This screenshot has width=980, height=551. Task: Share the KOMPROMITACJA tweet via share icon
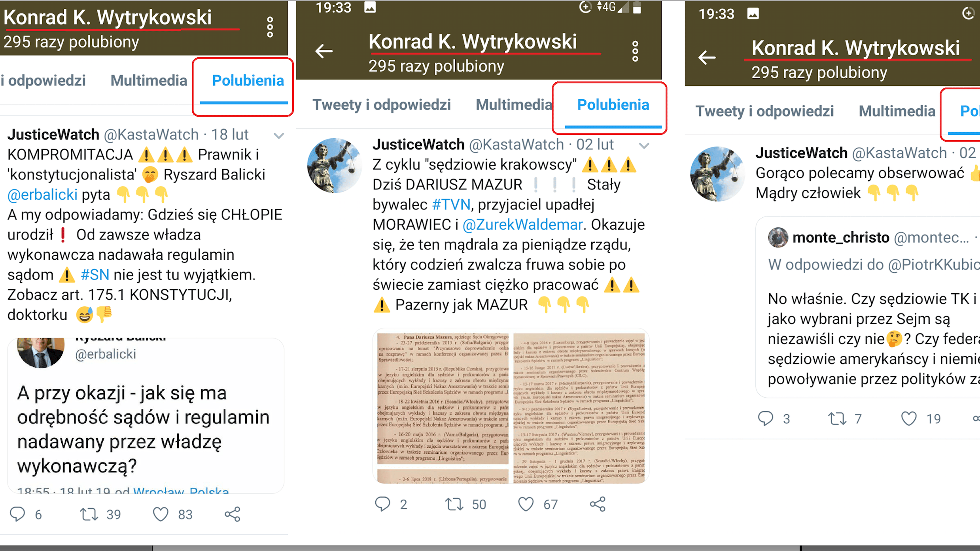[233, 514]
